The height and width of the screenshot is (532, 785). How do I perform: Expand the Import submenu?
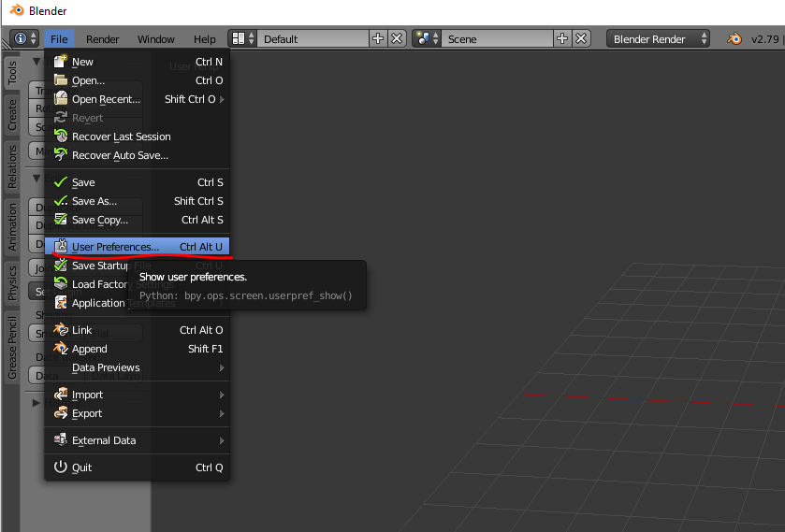pyautogui.click(x=222, y=395)
